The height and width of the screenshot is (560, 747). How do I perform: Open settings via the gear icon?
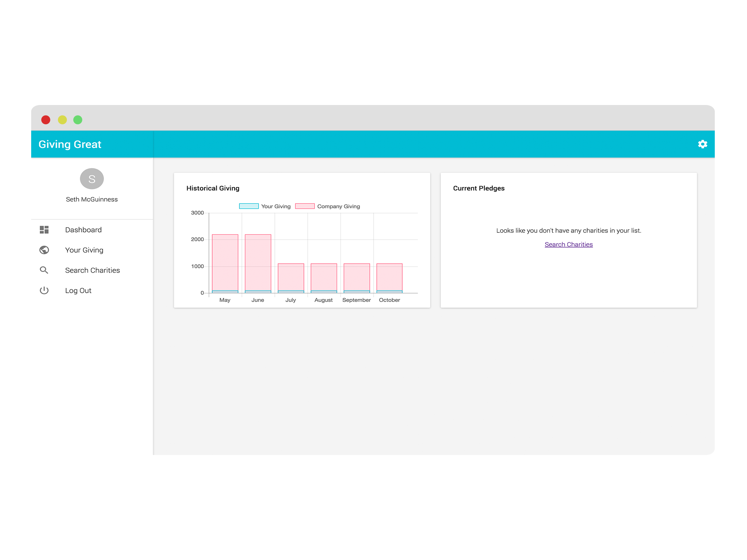[702, 144]
